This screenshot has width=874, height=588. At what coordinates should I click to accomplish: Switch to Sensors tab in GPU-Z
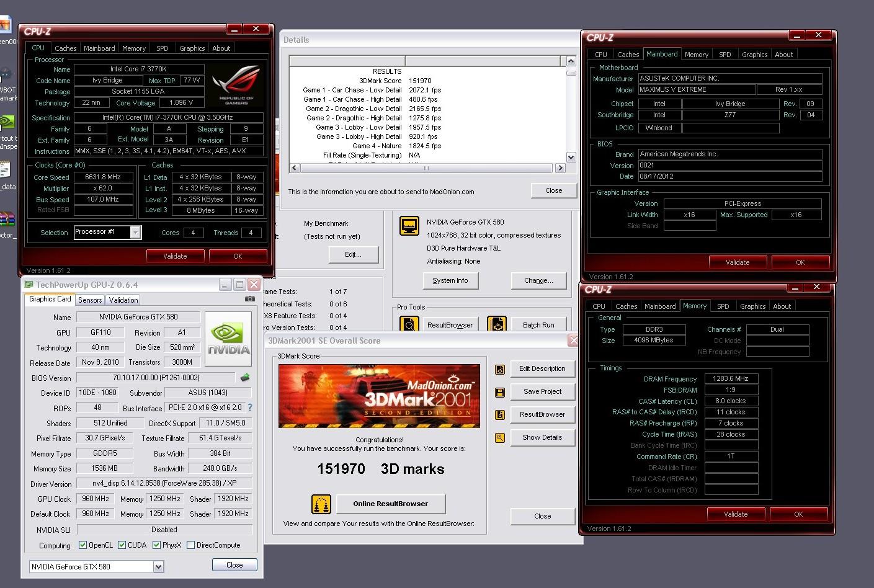[90, 300]
